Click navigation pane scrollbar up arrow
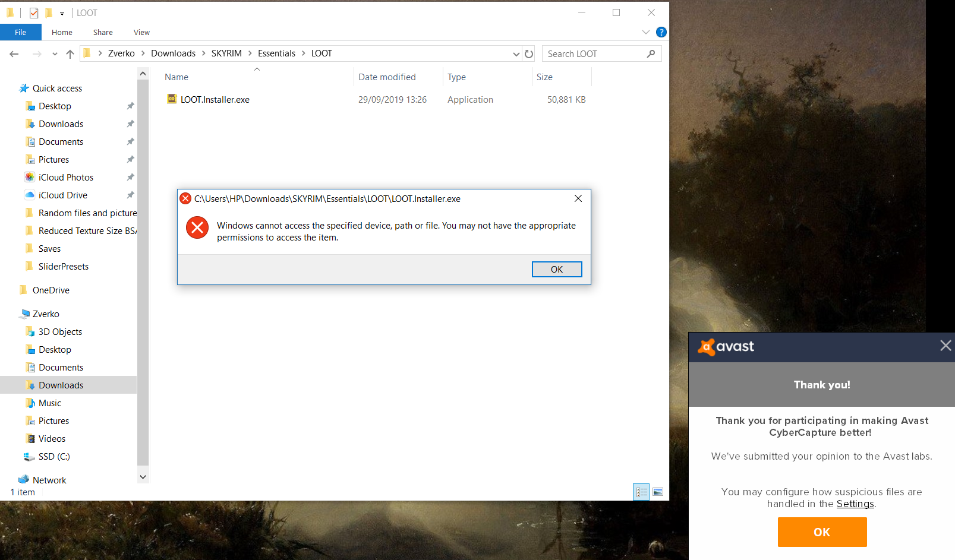This screenshot has width=955, height=560. [143, 74]
